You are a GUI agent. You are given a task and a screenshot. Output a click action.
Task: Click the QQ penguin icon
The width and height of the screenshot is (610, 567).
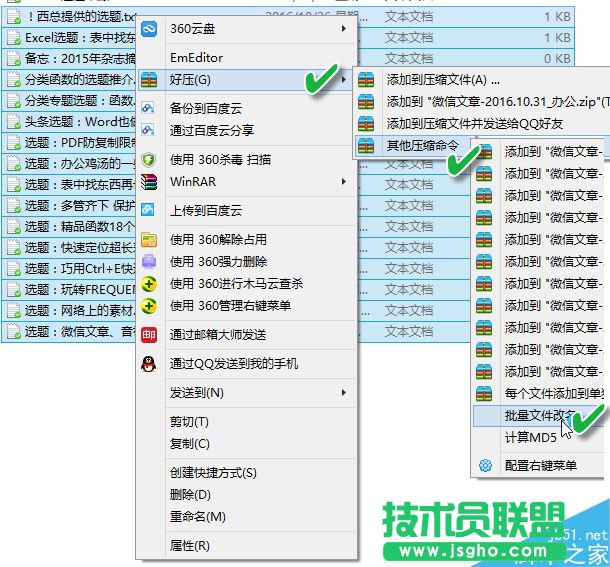tap(149, 364)
